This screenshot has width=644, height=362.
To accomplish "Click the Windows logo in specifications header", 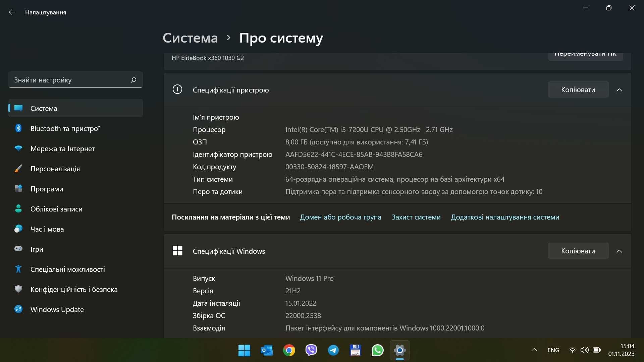I will (x=177, y=251).
